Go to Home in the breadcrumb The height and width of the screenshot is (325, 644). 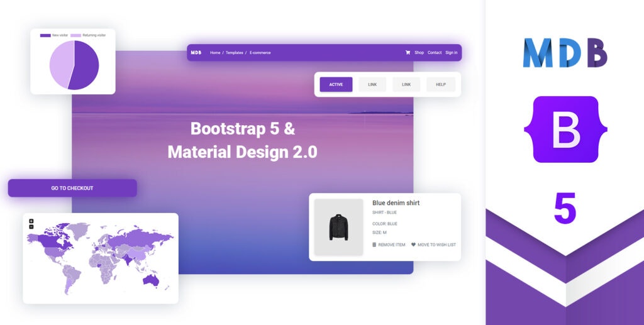(x=215, y=53)
